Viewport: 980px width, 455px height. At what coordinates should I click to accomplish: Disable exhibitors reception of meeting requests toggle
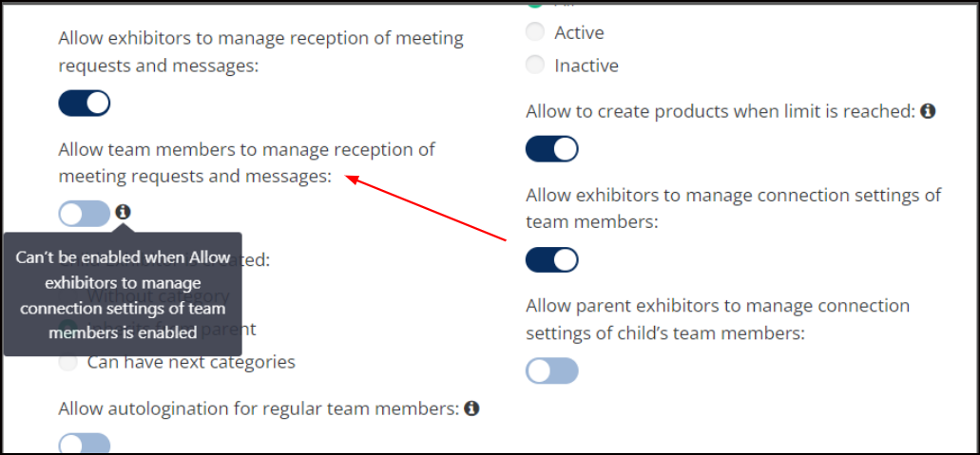85,104
